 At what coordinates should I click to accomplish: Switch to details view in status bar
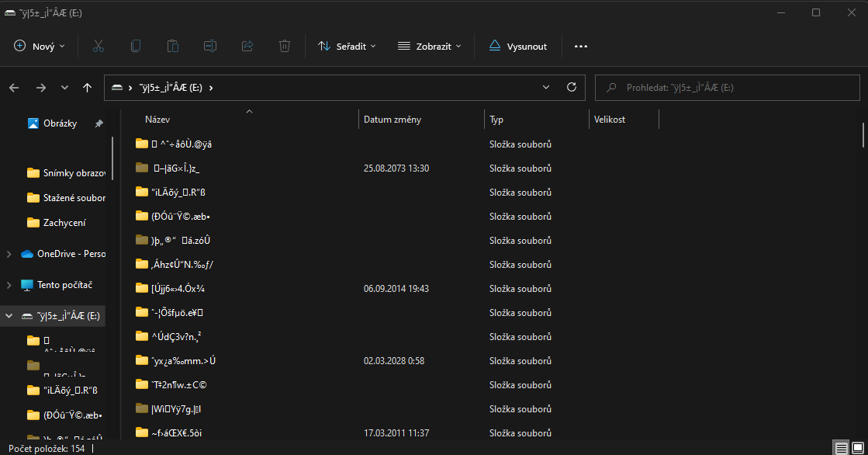pyautogui.click(x=841, y=448)
